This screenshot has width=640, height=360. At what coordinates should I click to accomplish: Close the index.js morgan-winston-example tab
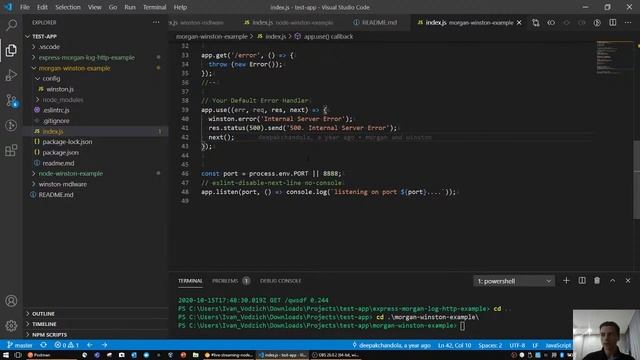(x=519, y=23)
